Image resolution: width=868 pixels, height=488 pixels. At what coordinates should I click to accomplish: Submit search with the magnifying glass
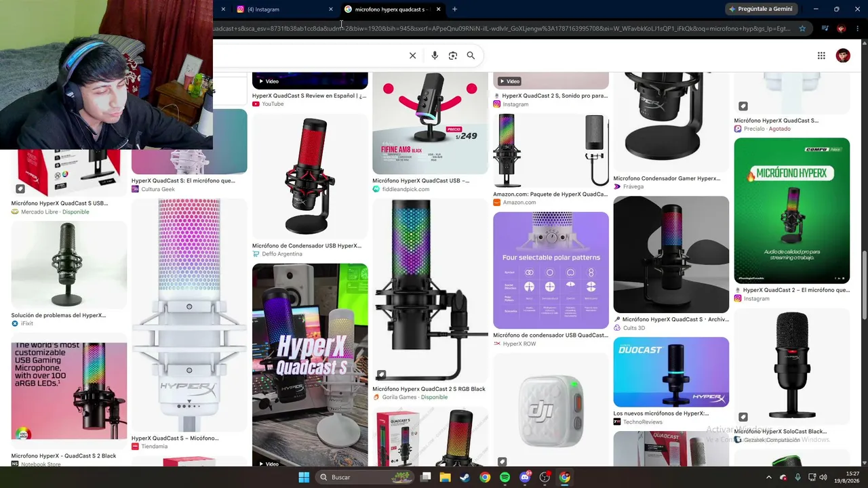[x=471, y=56]
